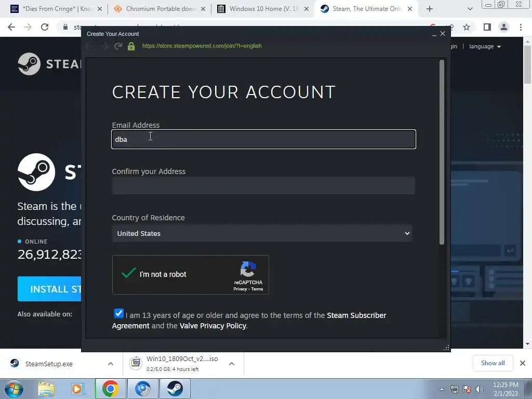Expand SteamSetup.exe download options chevron

point(111,364)
